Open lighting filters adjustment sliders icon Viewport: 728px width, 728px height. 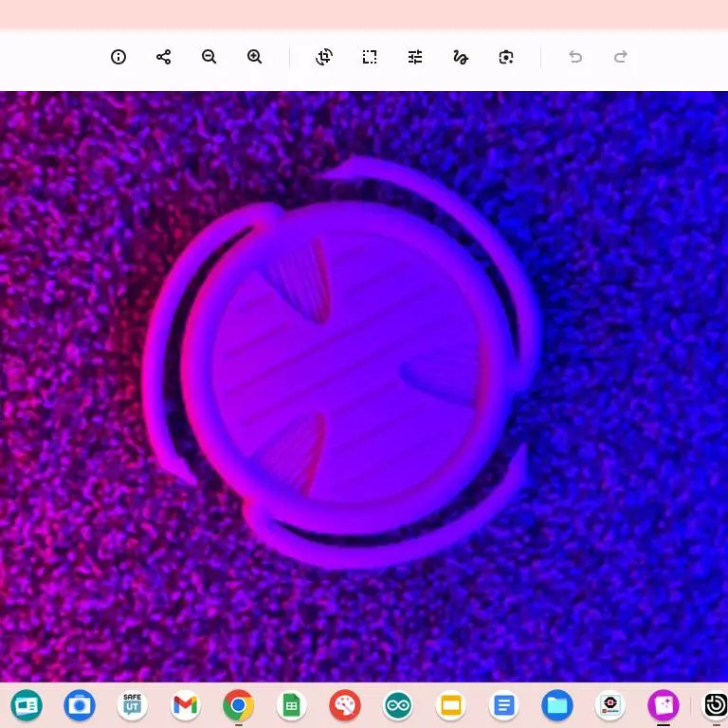pyautogui.click(x=415, y=57)
